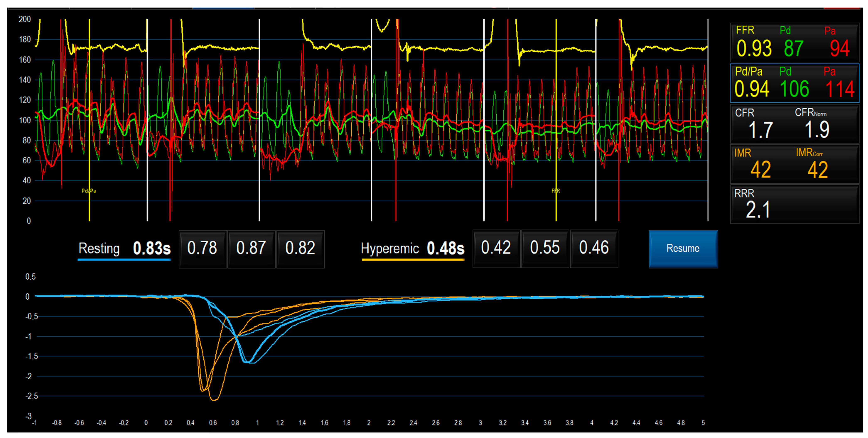This screenshot has width=868, height=438.
Task: Click the -2.5 label on thermodilution axis
Action: [31, 396]
